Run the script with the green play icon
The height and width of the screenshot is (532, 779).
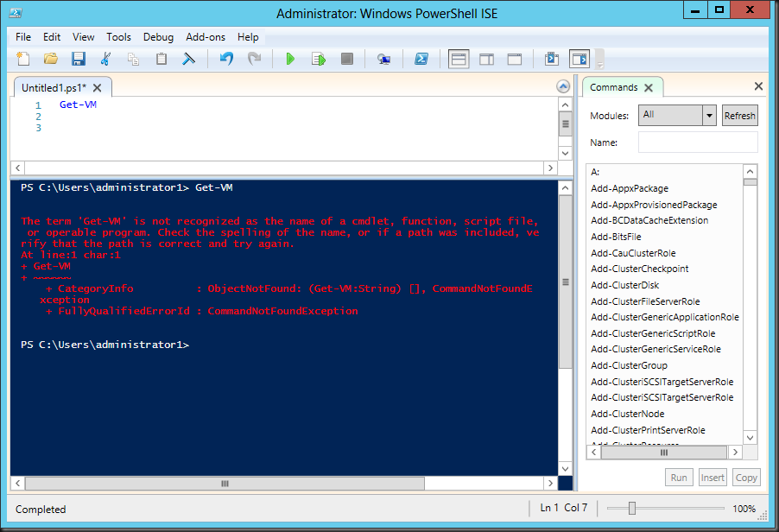click(x=290, y=59)
